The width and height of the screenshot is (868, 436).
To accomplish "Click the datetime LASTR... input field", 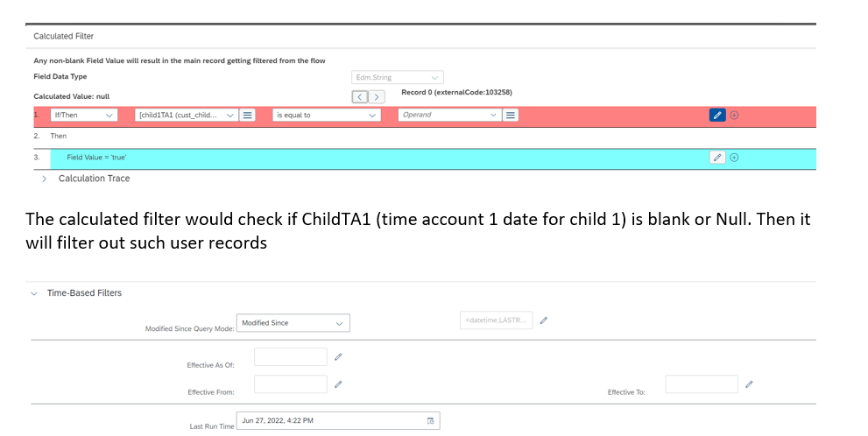I will pos(496,320).
